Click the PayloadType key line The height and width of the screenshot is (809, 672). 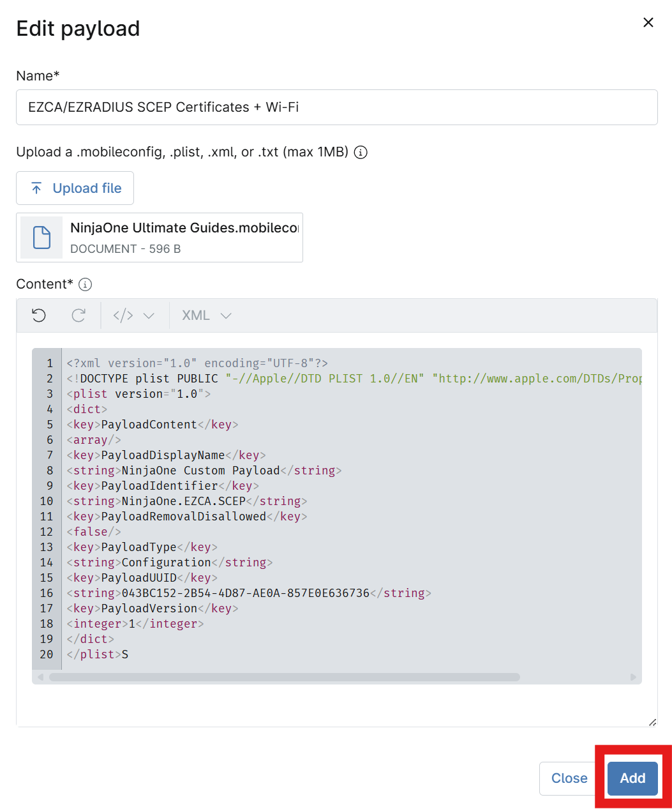click(x=142, y=547)
